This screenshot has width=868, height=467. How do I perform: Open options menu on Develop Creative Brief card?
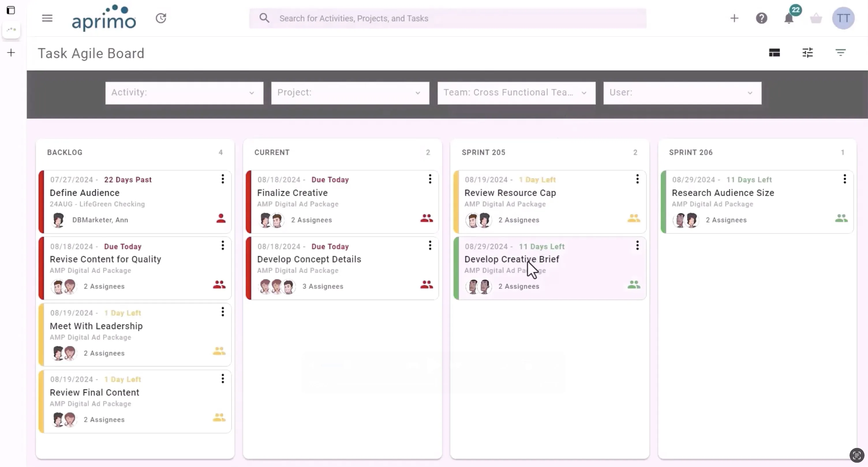637,246
